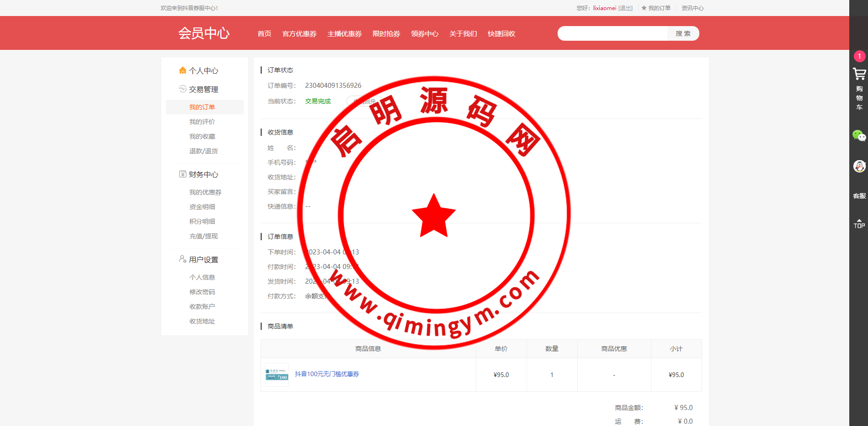Image resolution: width=868 pixels, height=426 pixels.
Task: Click the home icon beside 个人中心
Action: point(183,70)
